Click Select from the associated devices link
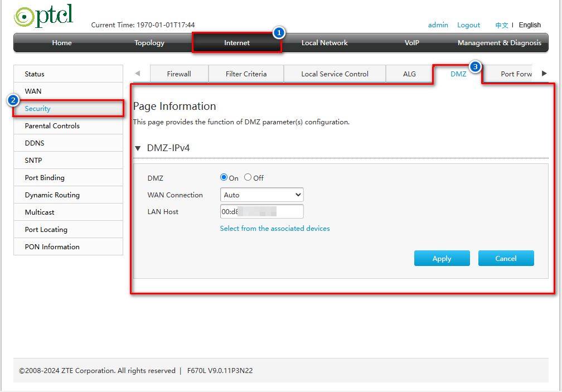This screenshot has width=562, height=392. click(x=274, y=228)
